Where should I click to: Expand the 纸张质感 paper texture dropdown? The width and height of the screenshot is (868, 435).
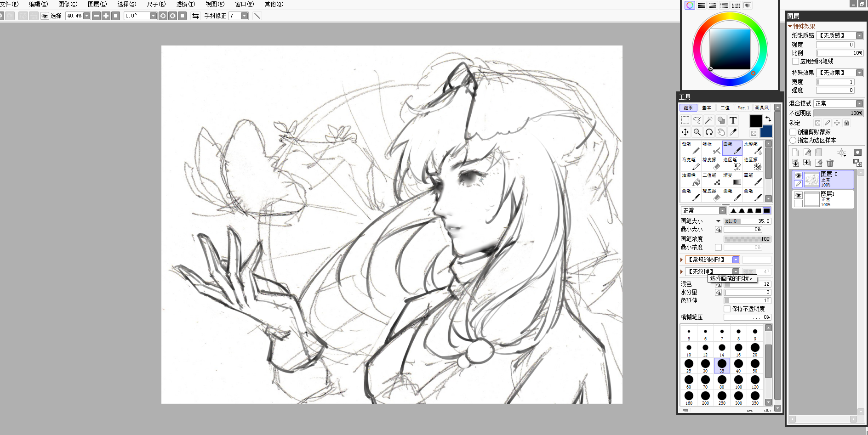pyautogui.click(x=859, y=36)
